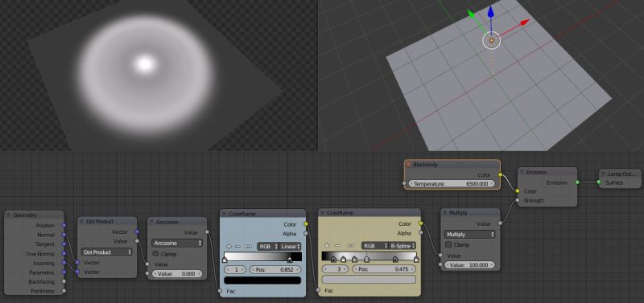Click the Alpha output socket of the blue ColorRamp
644x303 pixels.
[306, 233]
